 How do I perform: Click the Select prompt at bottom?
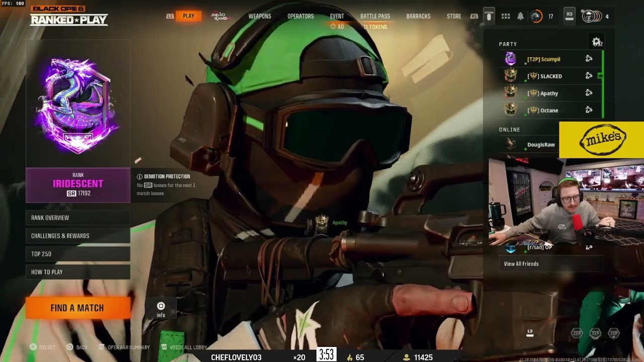pos(43,347)
